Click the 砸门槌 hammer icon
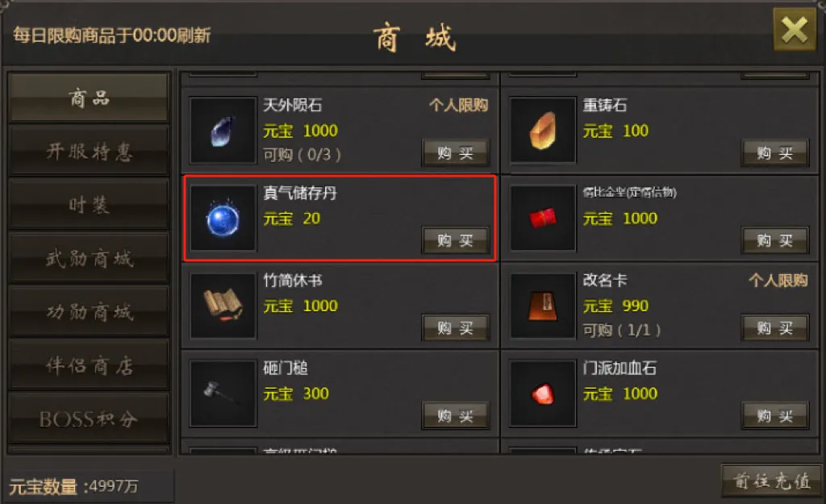Screen dimensions: 826x504 click(x=223, y=394)
